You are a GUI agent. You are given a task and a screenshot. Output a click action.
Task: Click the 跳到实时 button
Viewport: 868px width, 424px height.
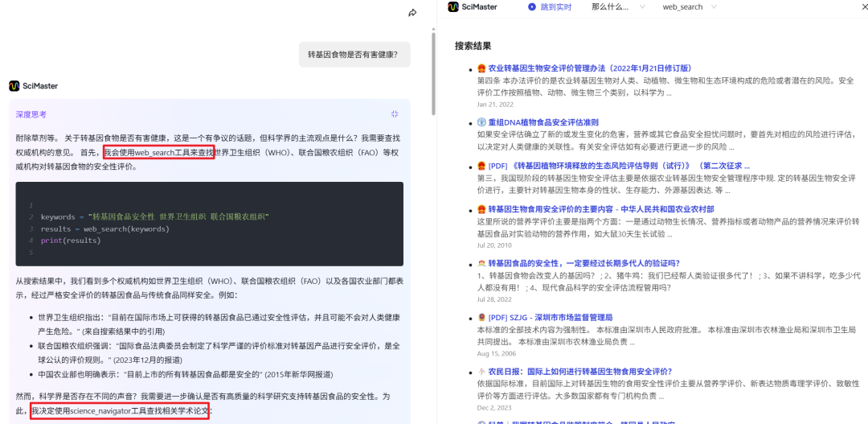click(550, 6)
